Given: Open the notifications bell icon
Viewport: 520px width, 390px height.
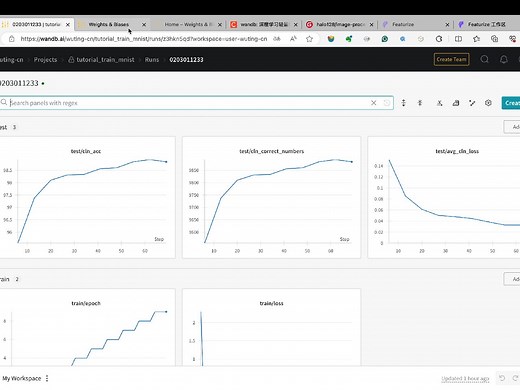Looking at the screenshot, I should (503, 59).
